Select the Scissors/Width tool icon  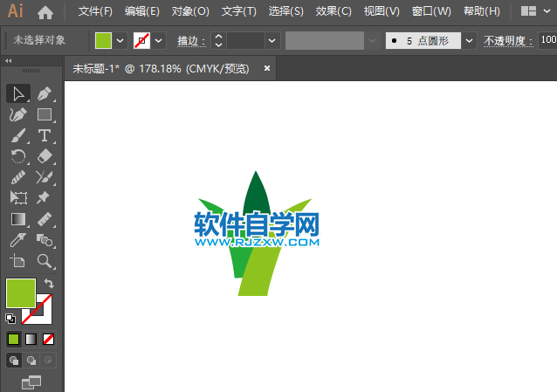click(x=45, y=177)
